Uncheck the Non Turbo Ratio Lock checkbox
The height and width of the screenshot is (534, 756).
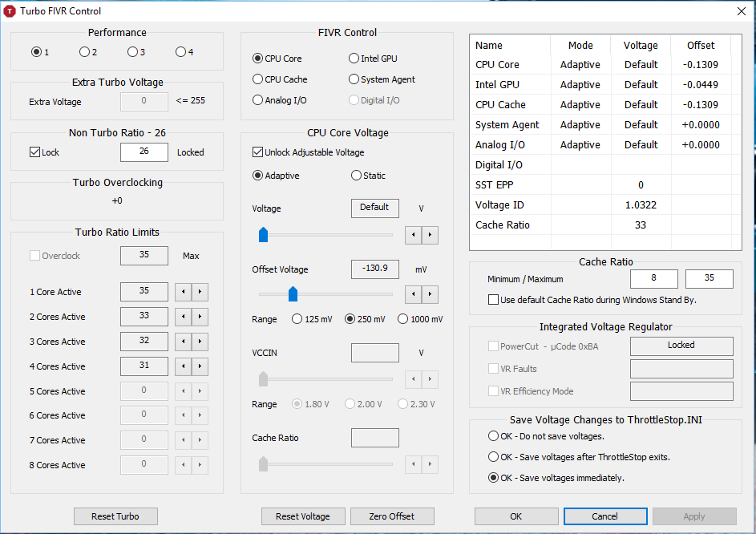click(34, 152)
